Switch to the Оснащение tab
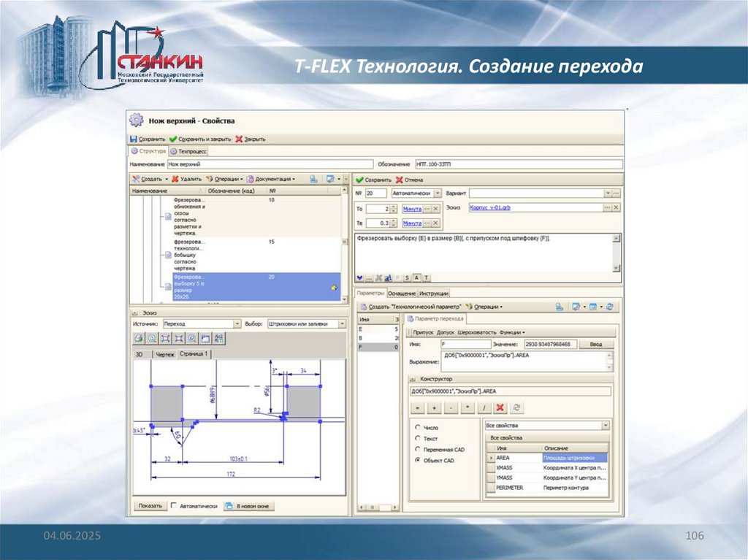The width and height of the screenshot is (748, 560). [x=402, y=294]
